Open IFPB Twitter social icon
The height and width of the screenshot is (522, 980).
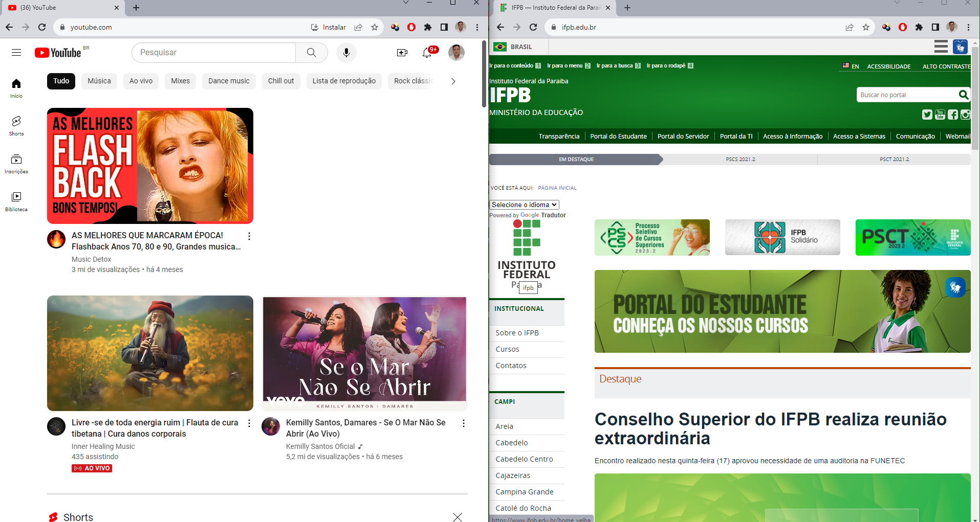(927, 115)
